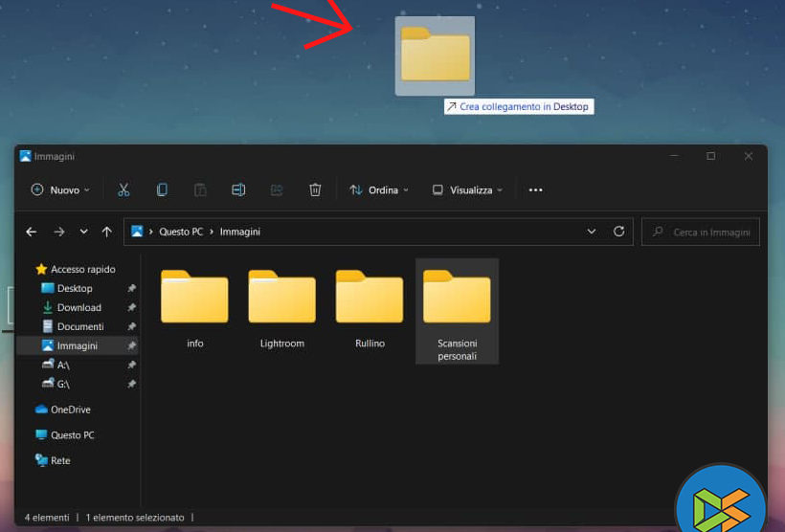Click the Delete trash can icon
The height and width of the screenshot is (532, 785).
click(315, 190)
